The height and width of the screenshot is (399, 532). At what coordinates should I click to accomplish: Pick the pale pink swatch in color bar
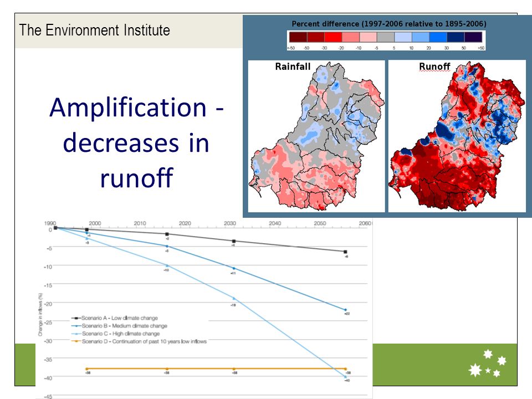point(368,37)
